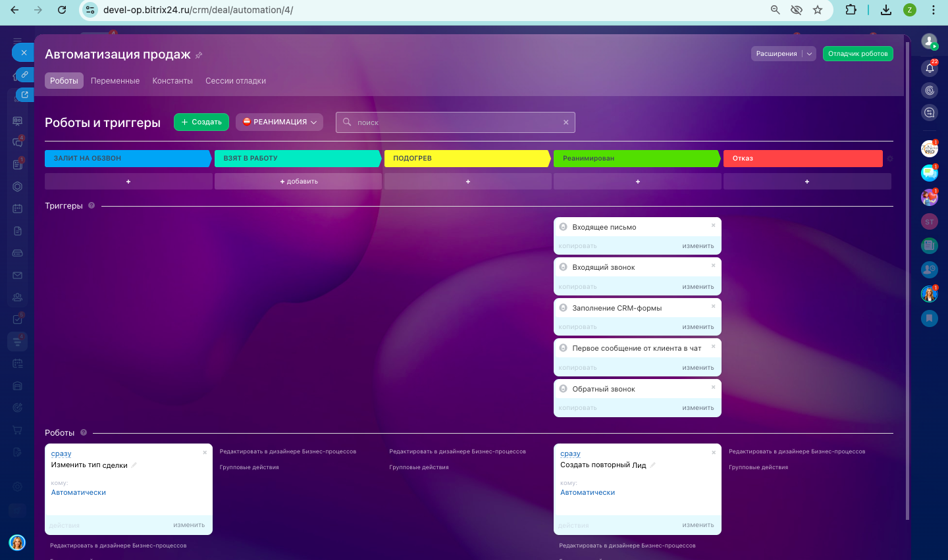The image size is (948, 560).
Task: Remove the Изменить тип сделки robot
Action: pyautogui.click(x=205, y=452)
